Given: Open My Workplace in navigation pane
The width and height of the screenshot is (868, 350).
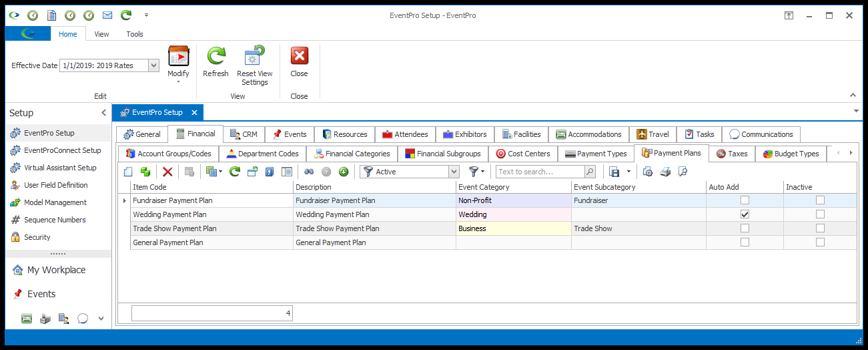Looking at the screenshot, I should pyautogui.click(x=58, y=270).
